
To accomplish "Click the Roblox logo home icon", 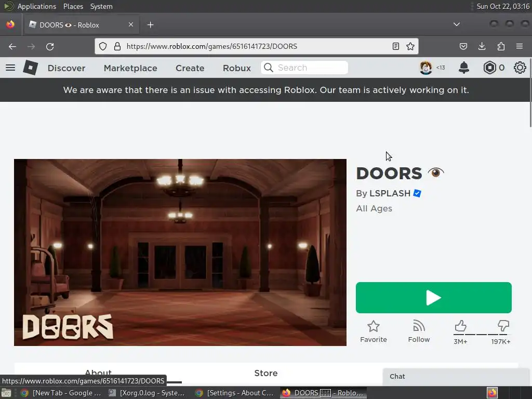I will coord(31,68).
